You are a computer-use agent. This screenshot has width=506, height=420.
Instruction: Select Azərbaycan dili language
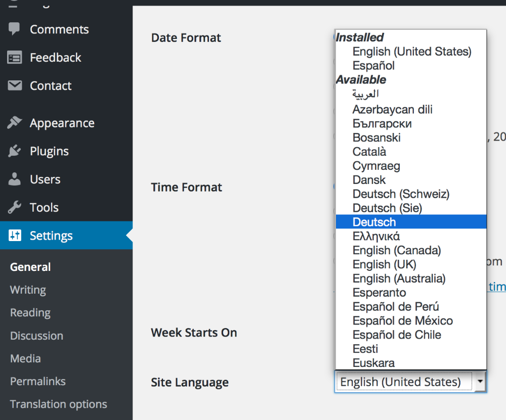click(x=411, y=109)
